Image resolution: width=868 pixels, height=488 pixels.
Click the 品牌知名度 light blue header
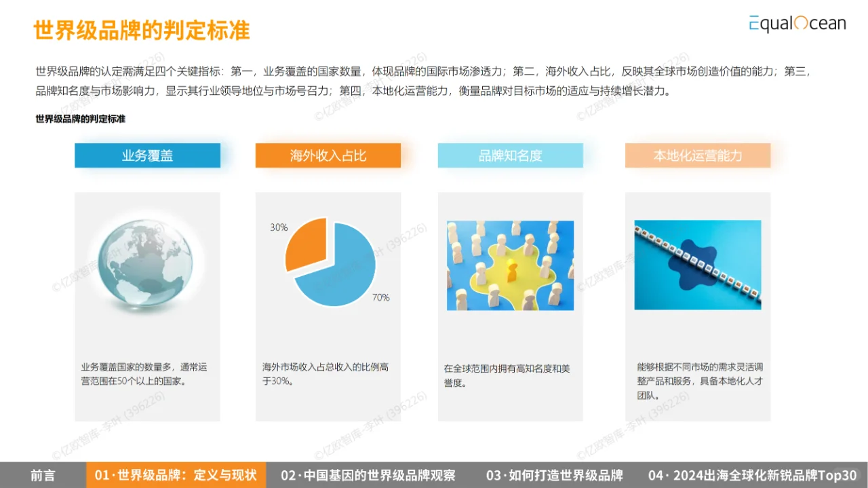point(511,155)
